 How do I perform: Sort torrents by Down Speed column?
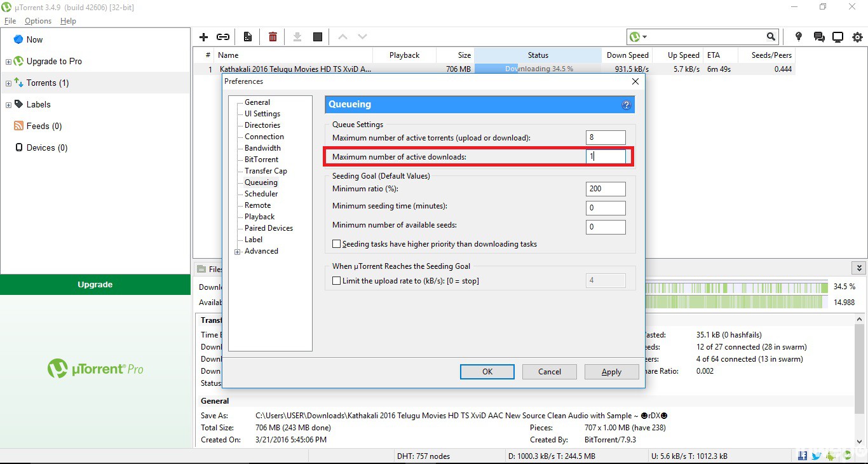(627, 55)
